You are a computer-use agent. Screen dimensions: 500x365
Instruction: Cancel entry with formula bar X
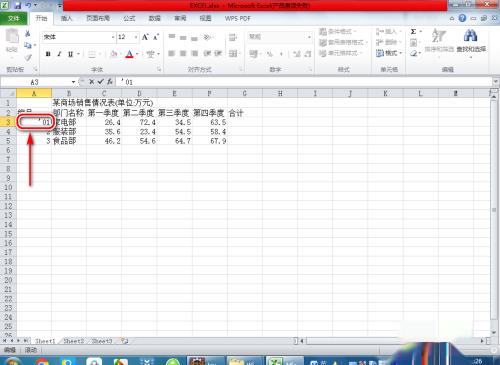pyautogui.click(x=91, y=82)
